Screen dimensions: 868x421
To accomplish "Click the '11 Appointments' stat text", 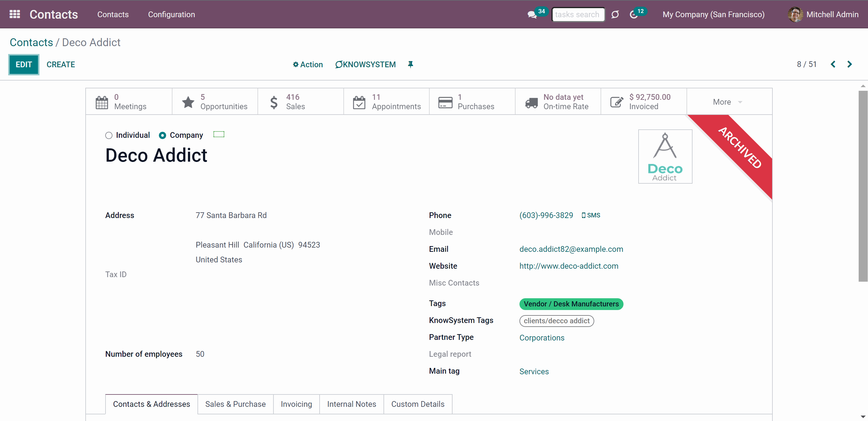I will tap(396, 102).
